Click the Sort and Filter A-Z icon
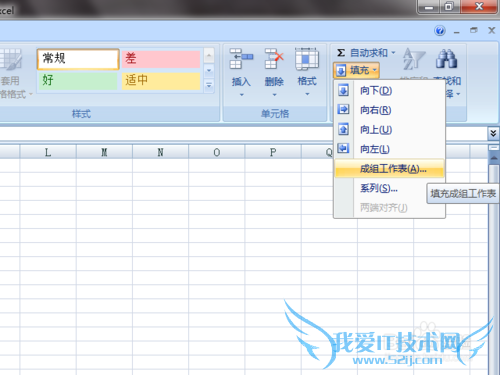 click(x=414, y=59)
